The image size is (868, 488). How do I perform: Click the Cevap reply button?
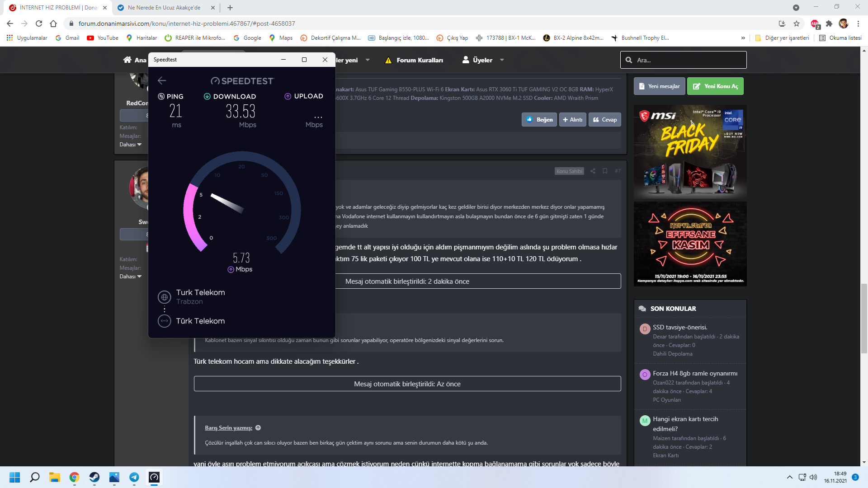(605, 120)
